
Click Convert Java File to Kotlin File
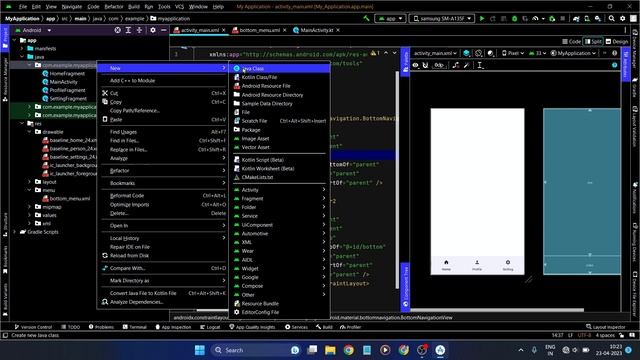point(163,293)
